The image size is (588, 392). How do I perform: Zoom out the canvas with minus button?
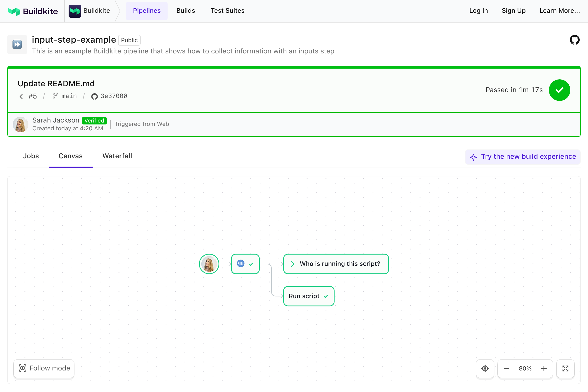(506, 368)
